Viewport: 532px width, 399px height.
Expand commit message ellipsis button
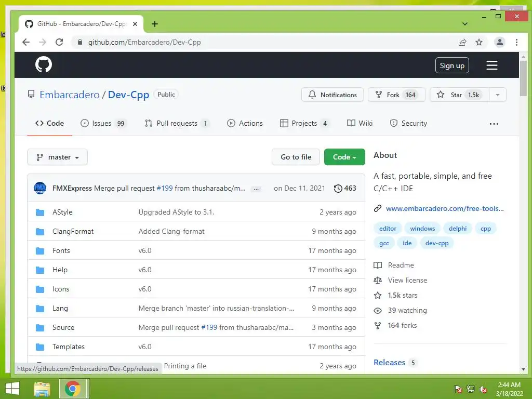(257, 189)
